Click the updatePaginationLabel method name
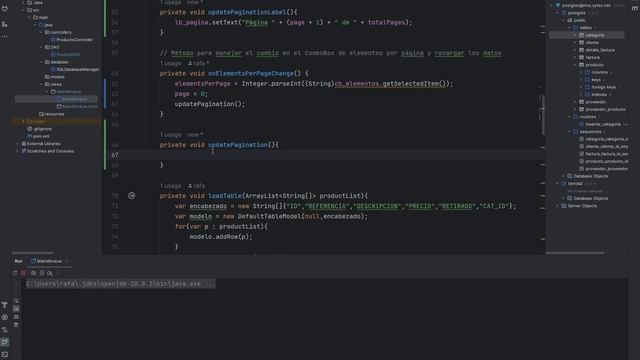 click(247, 12)
